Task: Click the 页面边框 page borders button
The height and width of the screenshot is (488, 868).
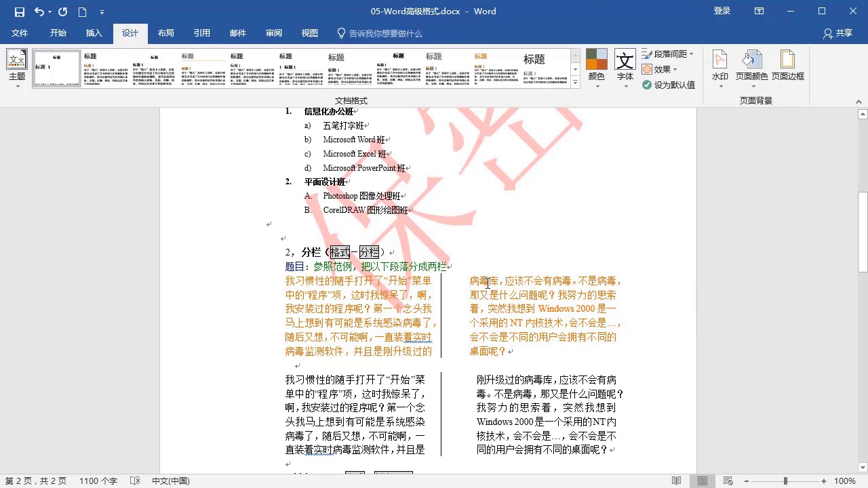Action: pyautogui.click(x=787, y=66)
